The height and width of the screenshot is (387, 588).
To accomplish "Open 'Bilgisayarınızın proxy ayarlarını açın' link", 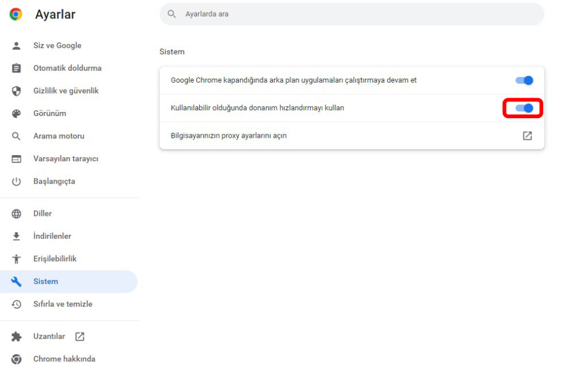I will click(352, 136).
